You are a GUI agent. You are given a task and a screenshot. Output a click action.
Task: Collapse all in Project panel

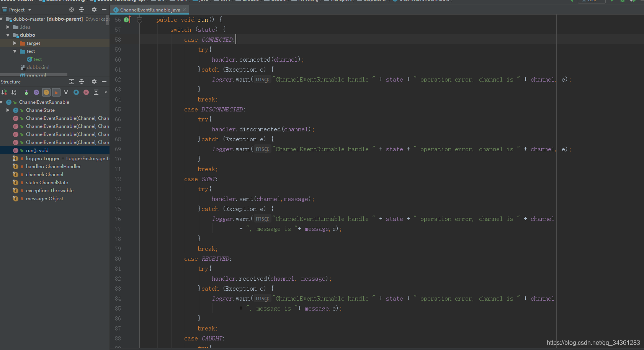81,10
